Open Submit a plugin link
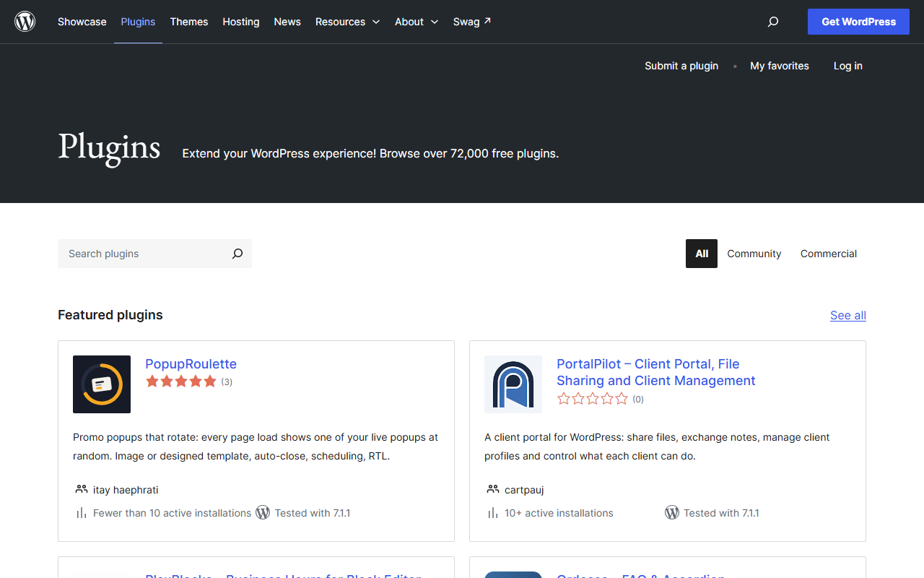 681,66
